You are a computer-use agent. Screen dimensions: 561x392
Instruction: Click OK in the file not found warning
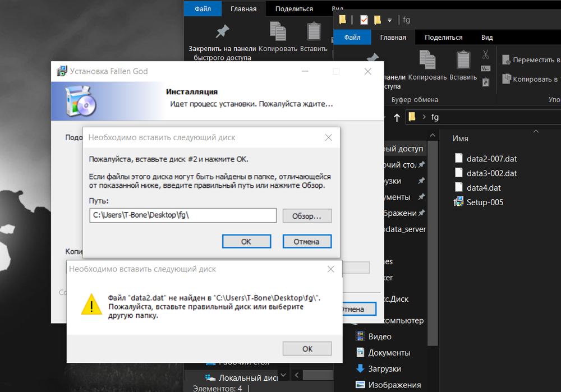307,348
